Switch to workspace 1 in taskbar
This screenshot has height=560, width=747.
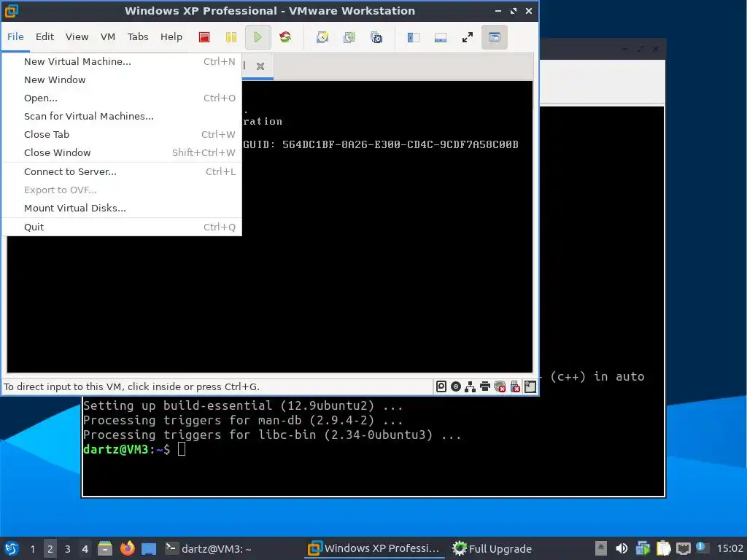(x=32, y=549)
